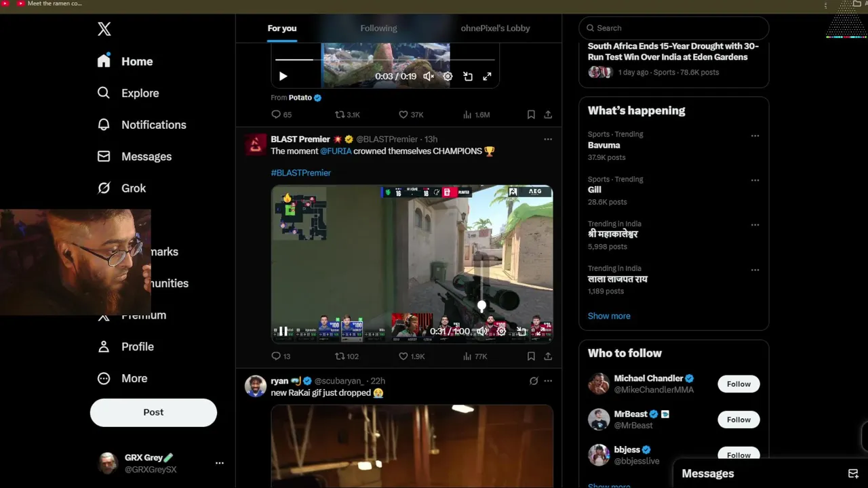
Task: Follow MrBeast
Action: click(x=738, y=420)
